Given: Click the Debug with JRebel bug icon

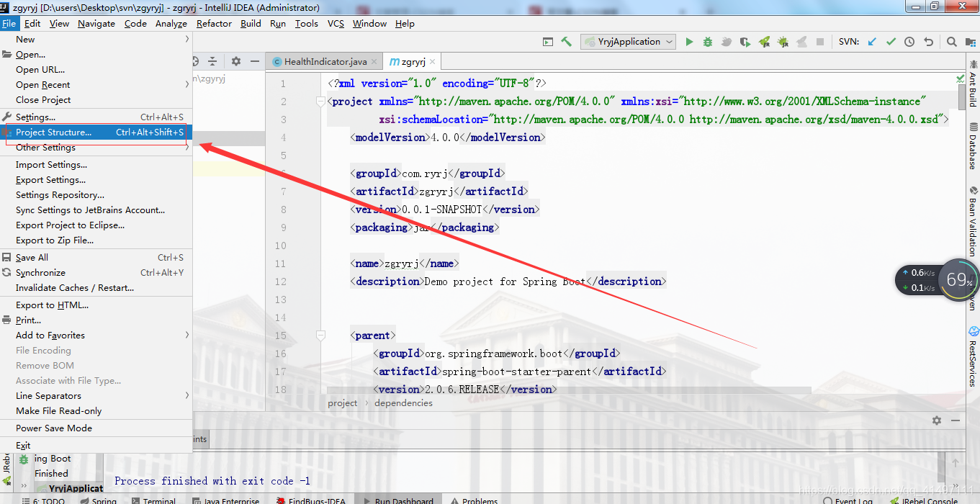Looking at the screenshot, I should pos(783,42).
